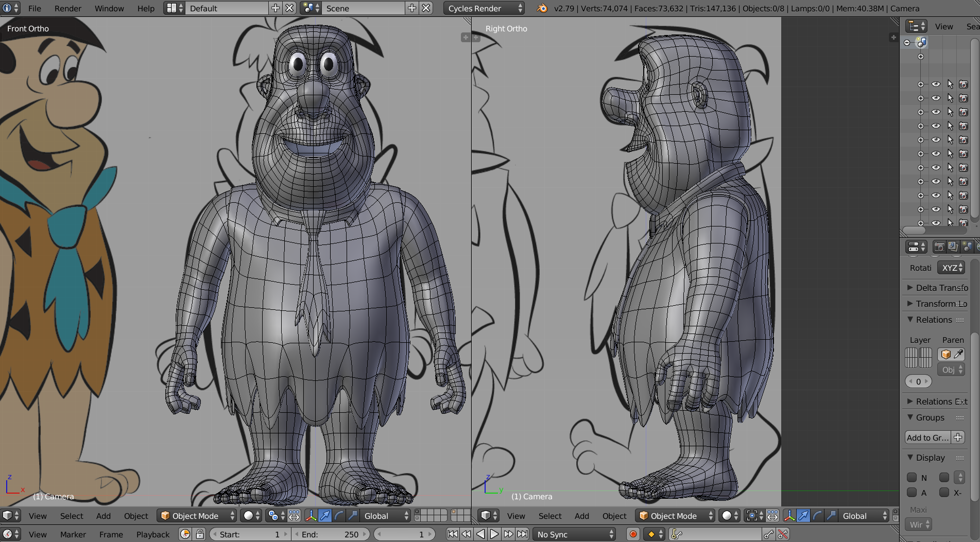Click the Start frame field
980x542 pixels.
pyautogui.click(x=250, y=534)
